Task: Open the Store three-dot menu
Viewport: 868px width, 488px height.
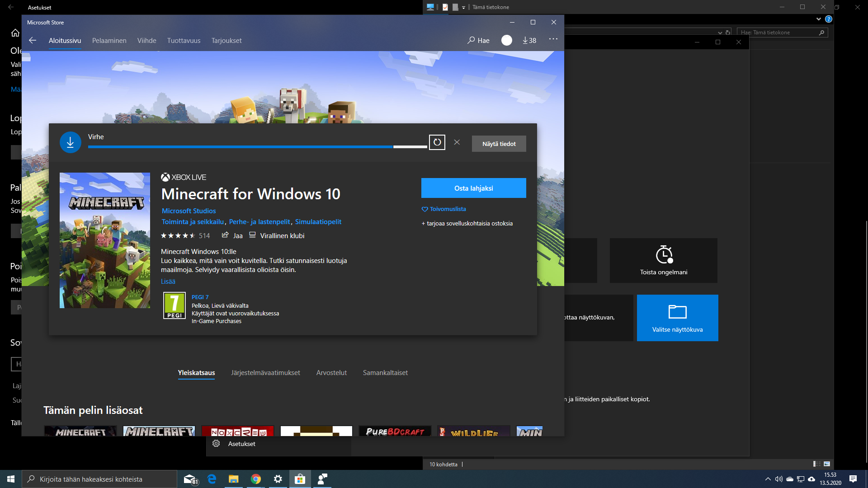Action: pos(553,39)
